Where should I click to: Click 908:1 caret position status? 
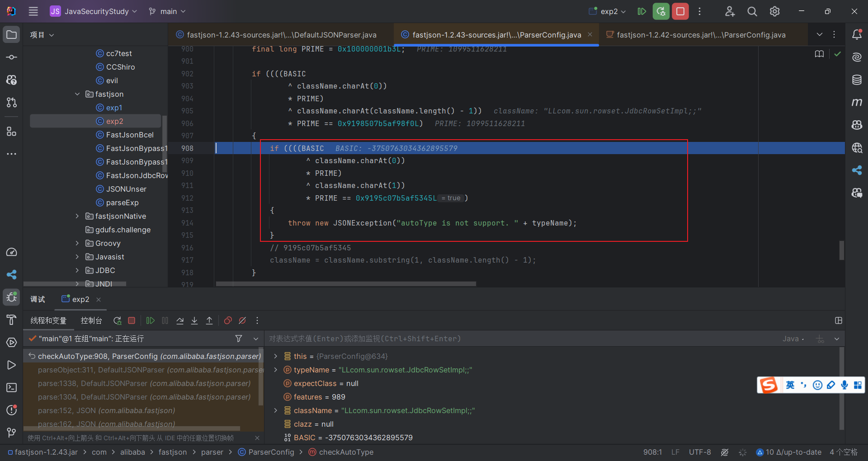[x=652, y=452]
